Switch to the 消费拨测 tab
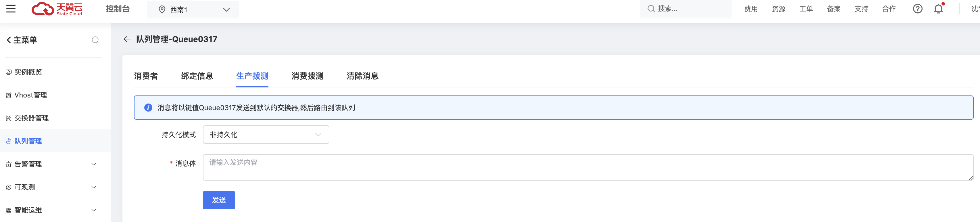Screen dimensions: 980x222 [x=307, y=76]
